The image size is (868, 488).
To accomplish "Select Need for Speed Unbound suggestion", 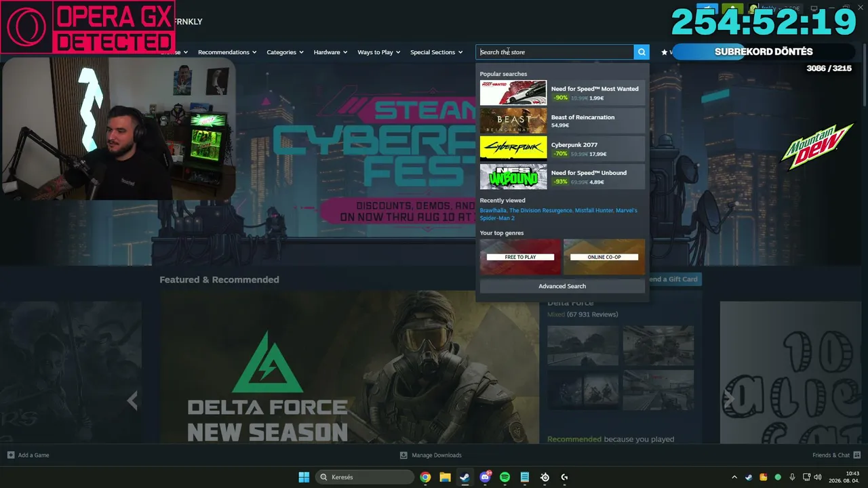I will coord(562,177).
